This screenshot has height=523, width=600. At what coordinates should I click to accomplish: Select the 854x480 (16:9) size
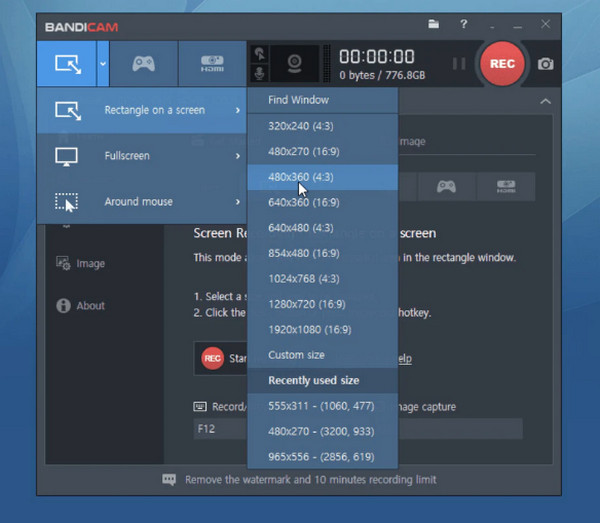pyautogui.click(x=323, y=253)
